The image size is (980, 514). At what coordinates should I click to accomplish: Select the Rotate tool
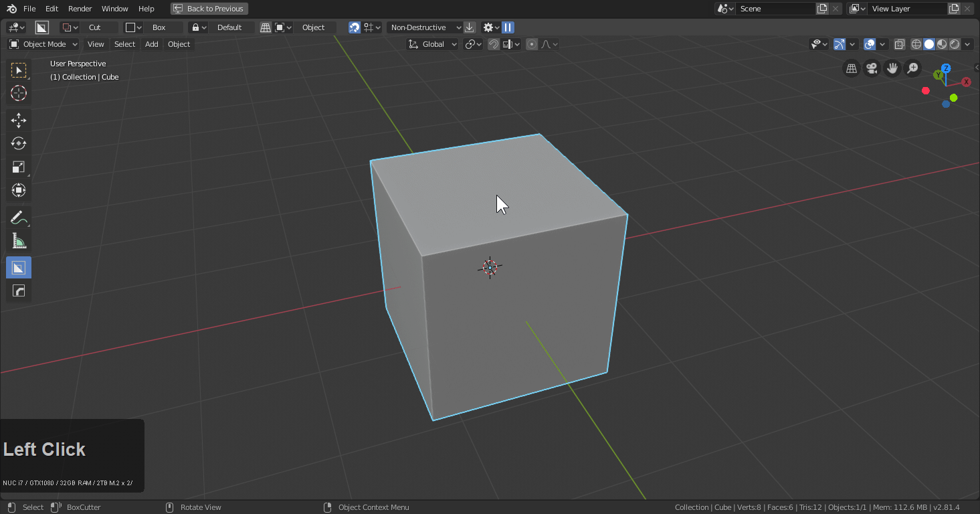19,143
